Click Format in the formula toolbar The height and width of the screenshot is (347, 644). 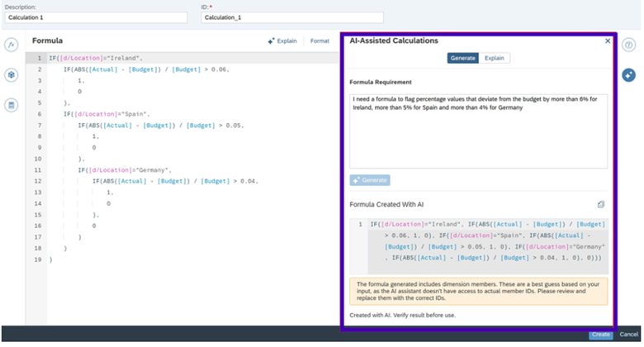[x=320, y=40]
